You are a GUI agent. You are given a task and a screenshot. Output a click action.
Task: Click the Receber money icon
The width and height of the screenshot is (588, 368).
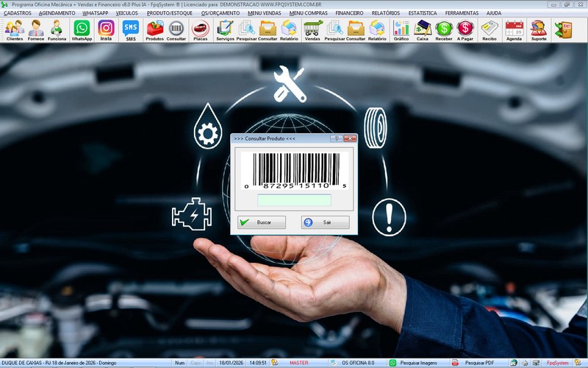(444, 29)
